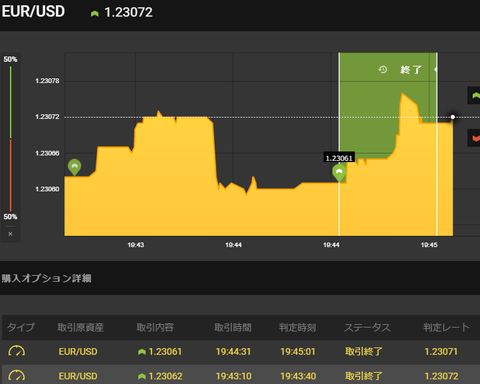This screenshot has height=384, width=480.
Task: Click the 1.23060 y-axis label
Action: pyautogui.click(x=47, y=189)
